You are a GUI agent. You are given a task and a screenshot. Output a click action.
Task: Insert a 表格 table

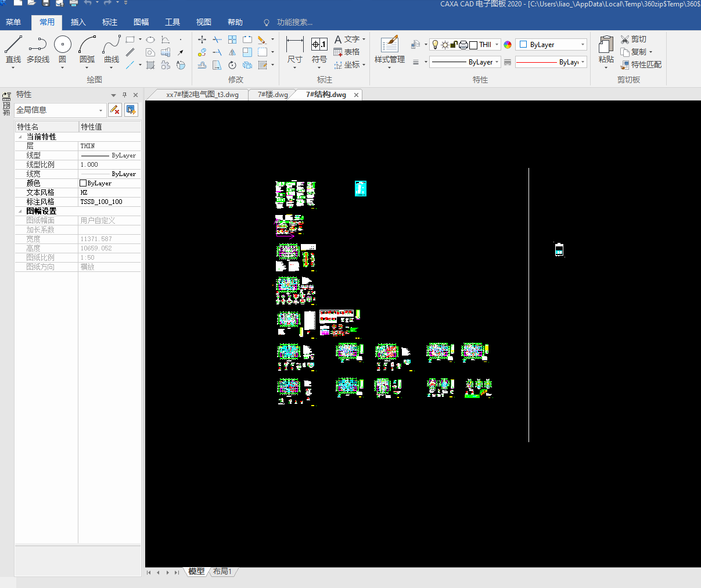pyautogui.click(x=347, y=52)
